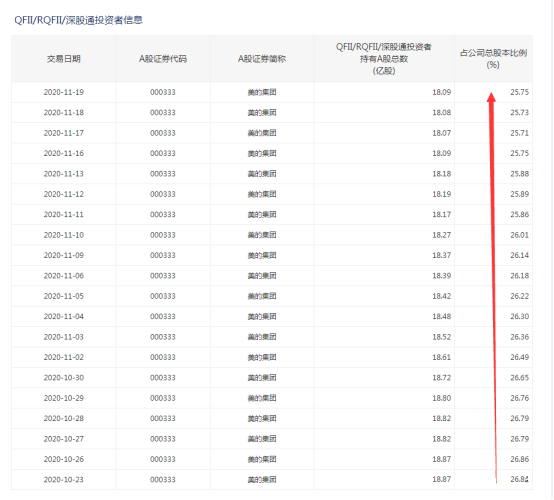Image resolution: width=554 pixels, height=500 pixels.
Task: Click 美的集团 name in 2020-10-26 row
Action: [262, 459]
